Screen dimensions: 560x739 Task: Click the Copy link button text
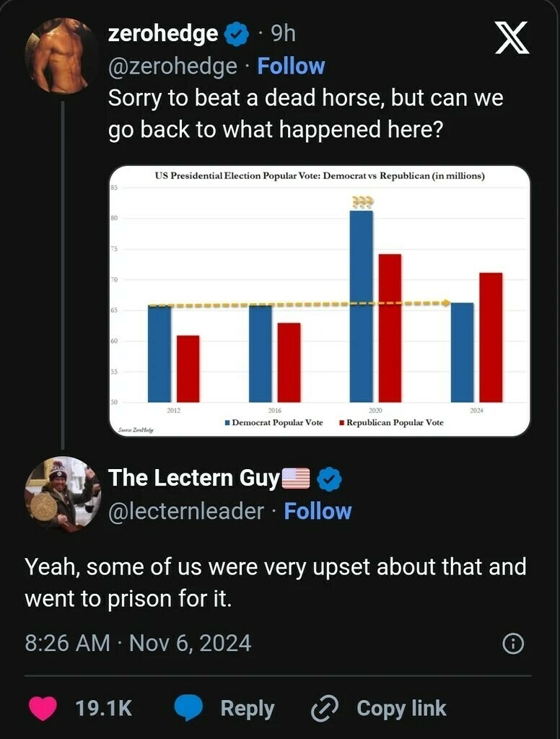[401, 708]
